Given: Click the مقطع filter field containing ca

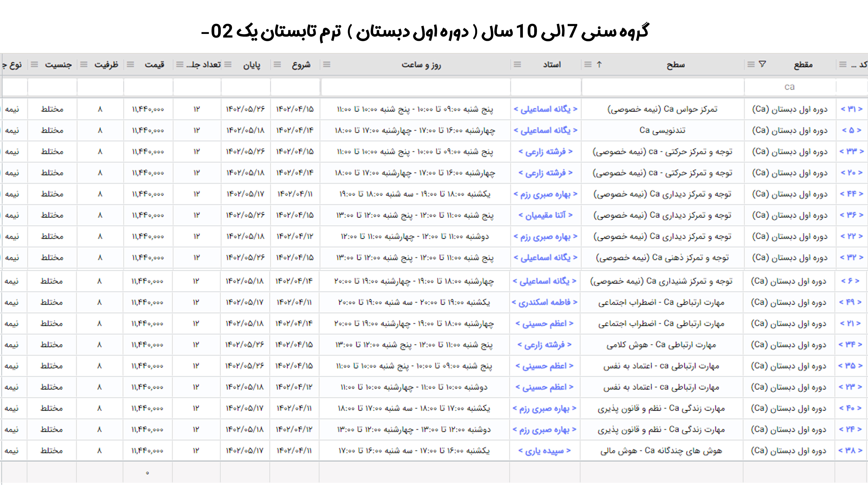Looking at the screenshot, I should coord(790,87).
